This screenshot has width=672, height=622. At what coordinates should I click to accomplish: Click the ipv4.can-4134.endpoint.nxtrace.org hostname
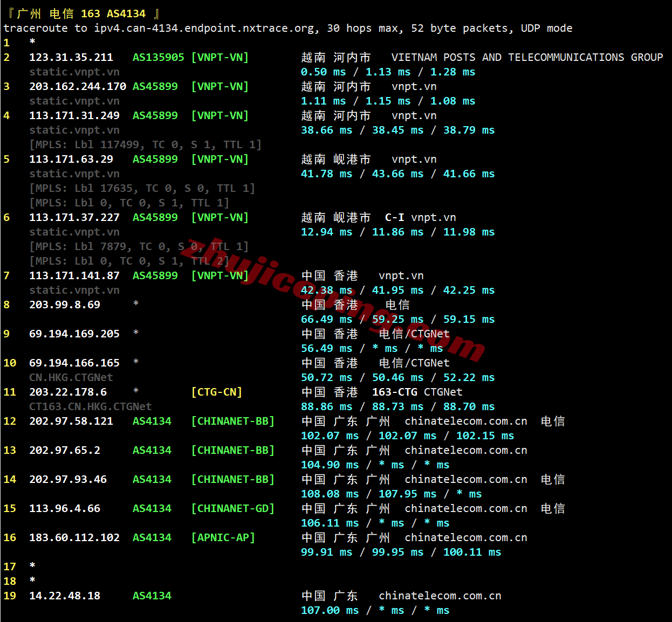(x=206, y=28)
